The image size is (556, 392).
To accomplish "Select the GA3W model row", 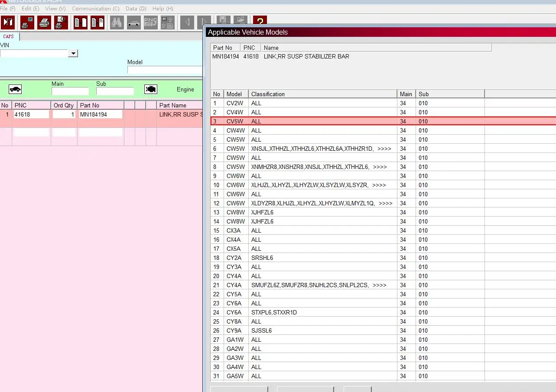I will pyautogui.click(x=383, y=358).
